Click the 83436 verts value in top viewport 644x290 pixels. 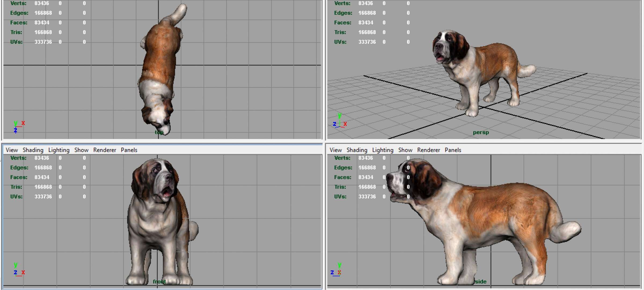coord(42,3)
